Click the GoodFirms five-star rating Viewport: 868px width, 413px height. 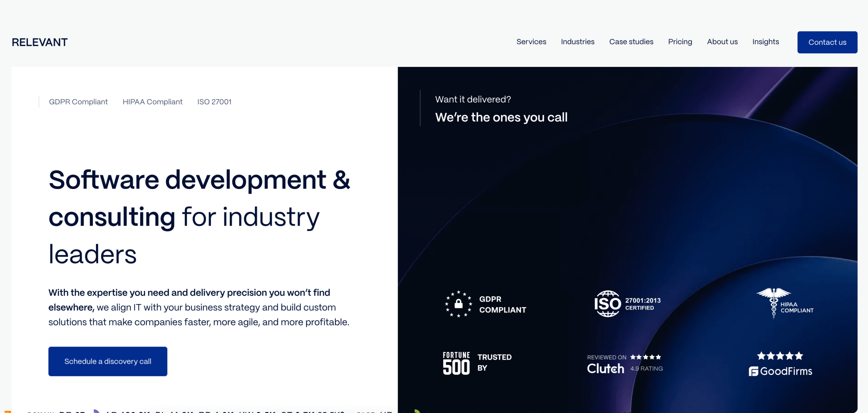point(780,356)
